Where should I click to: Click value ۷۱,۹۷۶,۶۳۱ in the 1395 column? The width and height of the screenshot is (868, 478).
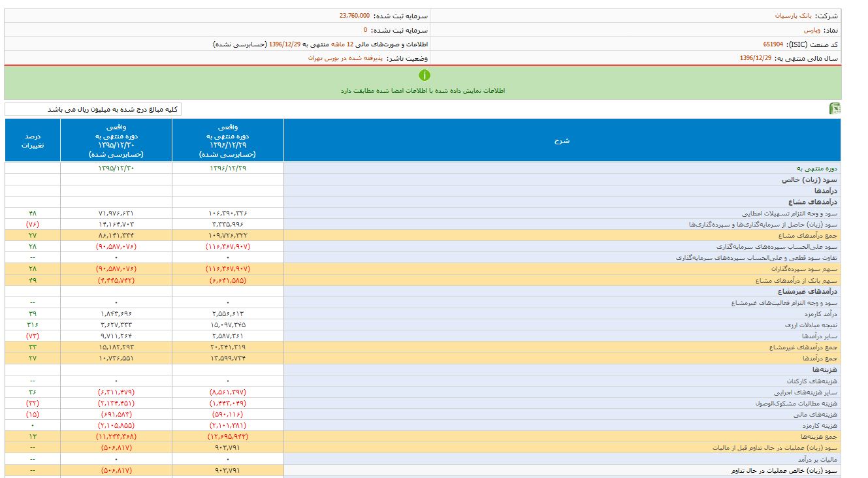116,214
